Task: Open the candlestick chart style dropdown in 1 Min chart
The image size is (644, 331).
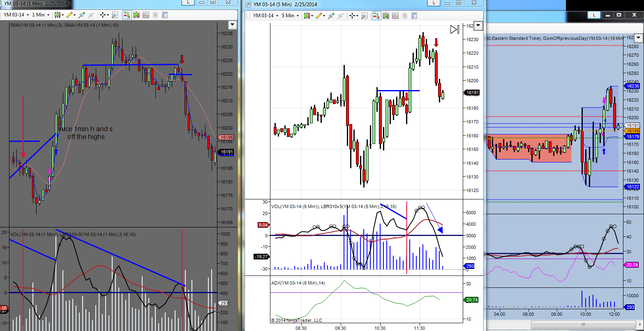Action: point(60,15)
